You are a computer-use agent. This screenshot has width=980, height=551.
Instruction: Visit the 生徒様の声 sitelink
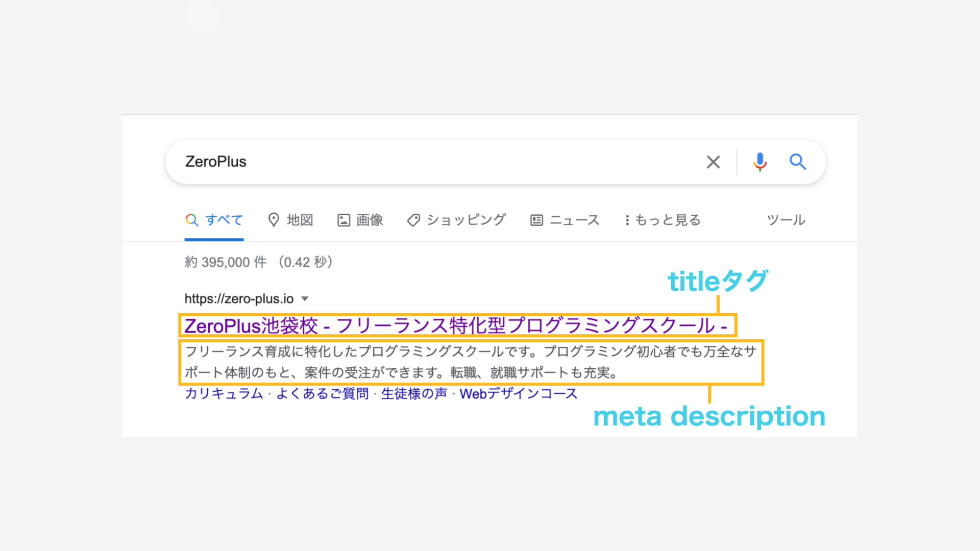414,393
